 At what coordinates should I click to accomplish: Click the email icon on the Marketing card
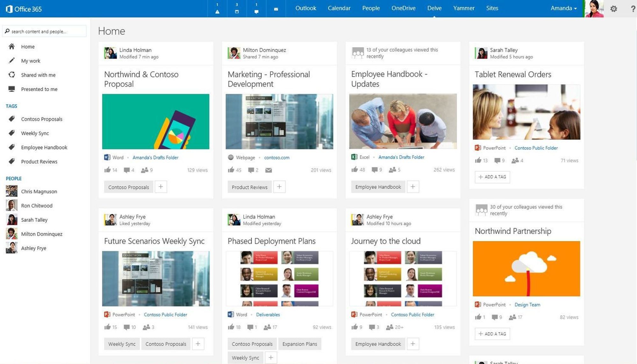[x=268, y=170]
